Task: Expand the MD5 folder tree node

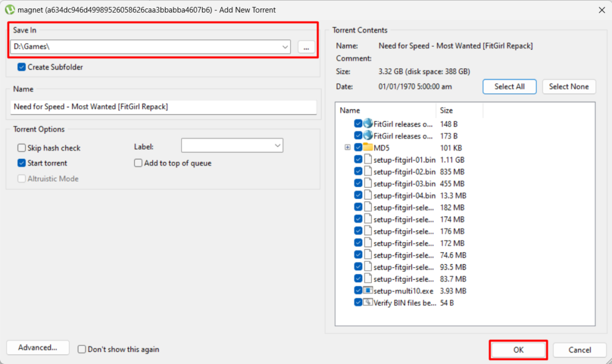Action: coord(347,148)
